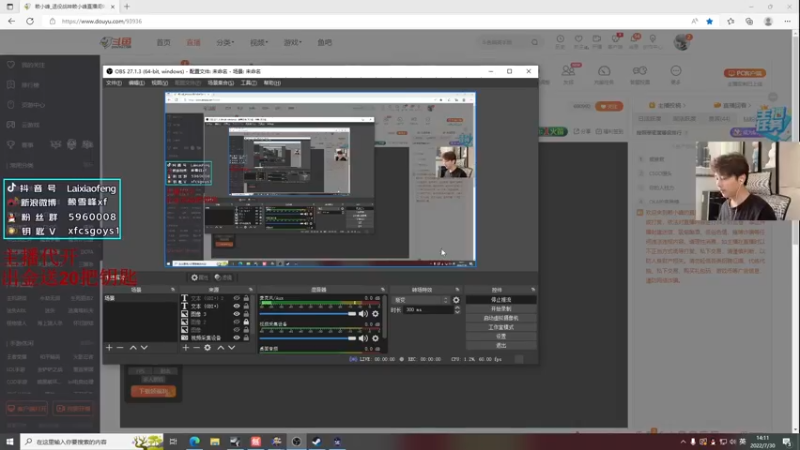Screen dimensions: 800x450
Task: Toggle lock on 视频采集设备 source
Action: pyautogui.click(x=246, y=338)
